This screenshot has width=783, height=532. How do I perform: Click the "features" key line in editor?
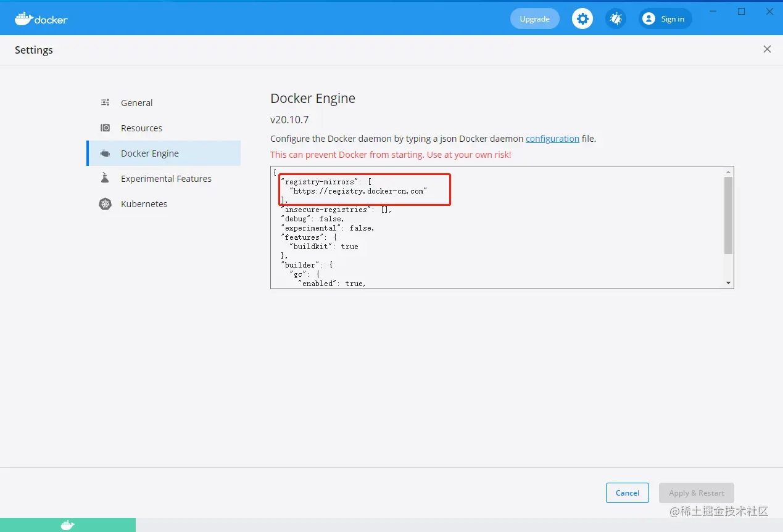(309, 237)
